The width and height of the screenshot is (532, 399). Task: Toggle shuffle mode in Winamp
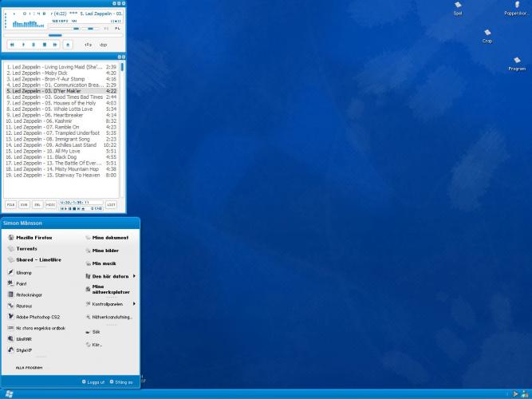click(x=88, y=45)
